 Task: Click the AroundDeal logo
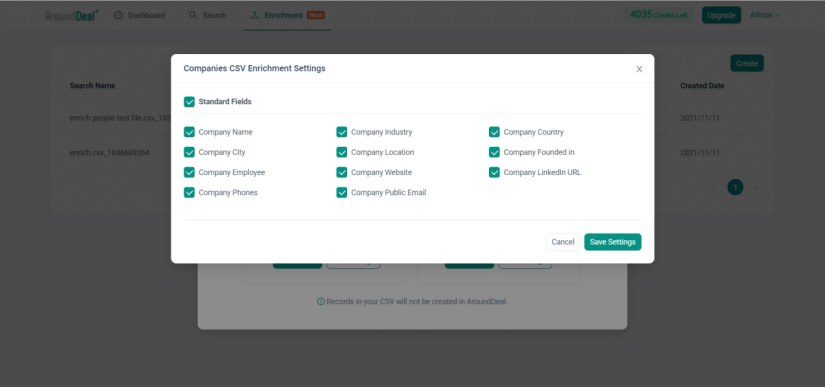[72, 15]
